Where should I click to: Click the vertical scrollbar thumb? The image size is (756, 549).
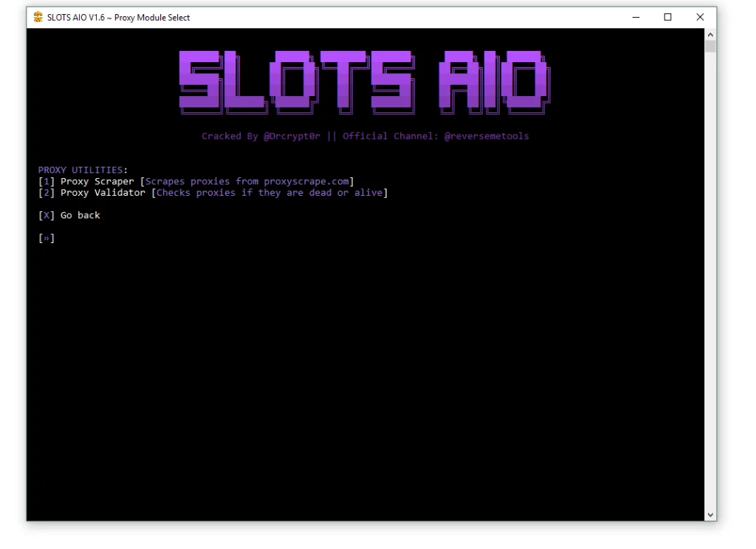[710, 47]
